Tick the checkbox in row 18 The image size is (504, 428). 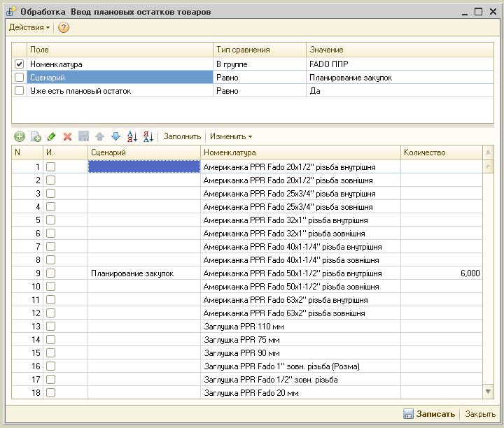[x=50, y=392]
